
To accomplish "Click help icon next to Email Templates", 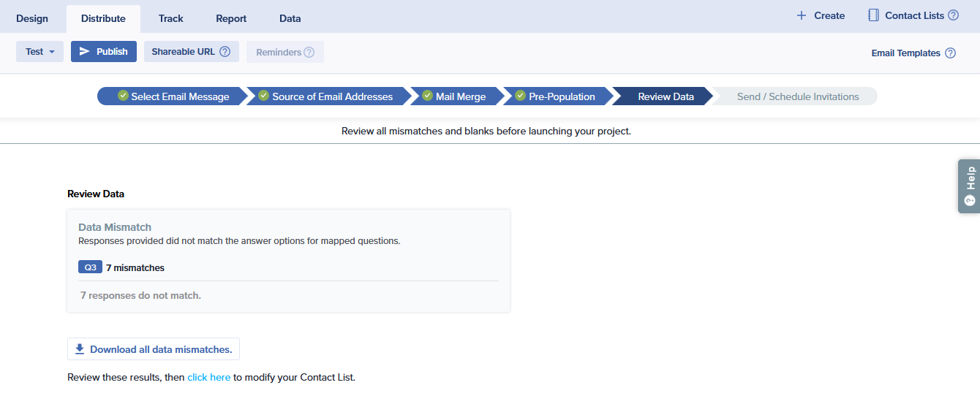I will click(950, 53).
